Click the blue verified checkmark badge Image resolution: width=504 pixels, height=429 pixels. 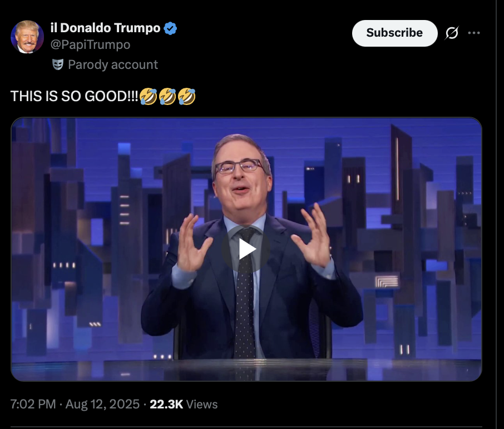tap(170, 28)
